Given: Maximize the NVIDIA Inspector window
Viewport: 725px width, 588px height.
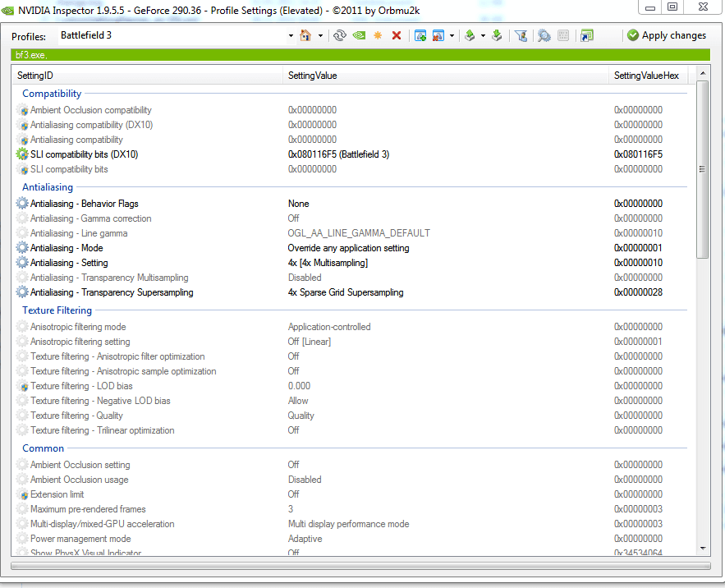Looking at the screenshot, I should (672, 7).
